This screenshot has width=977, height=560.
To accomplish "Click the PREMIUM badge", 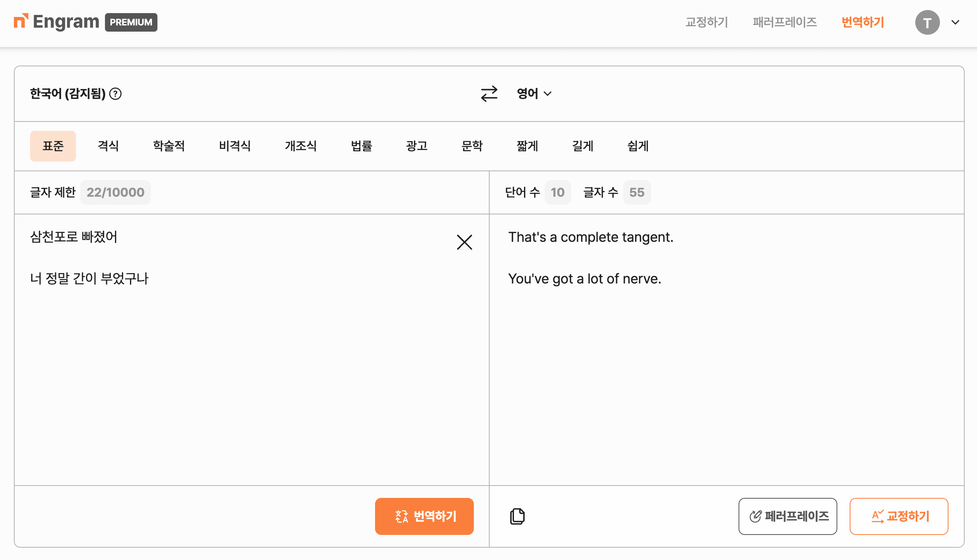I will (x=131, y=22).
